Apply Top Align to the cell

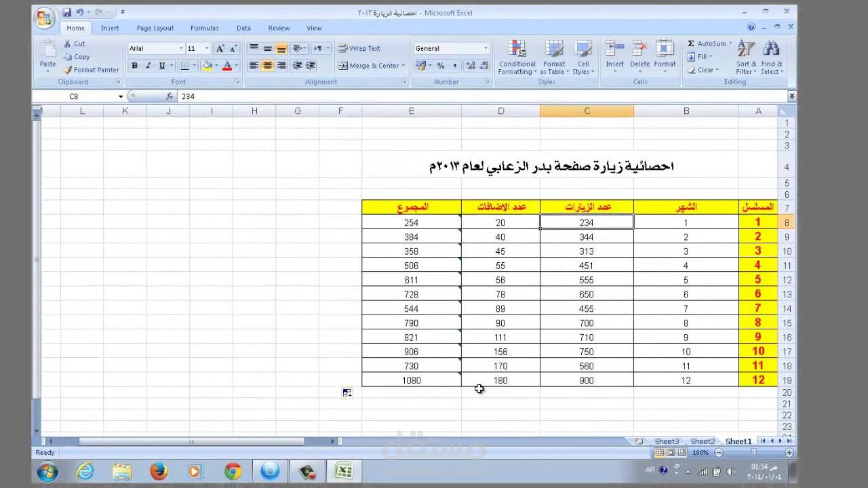(x=254, y=48)
